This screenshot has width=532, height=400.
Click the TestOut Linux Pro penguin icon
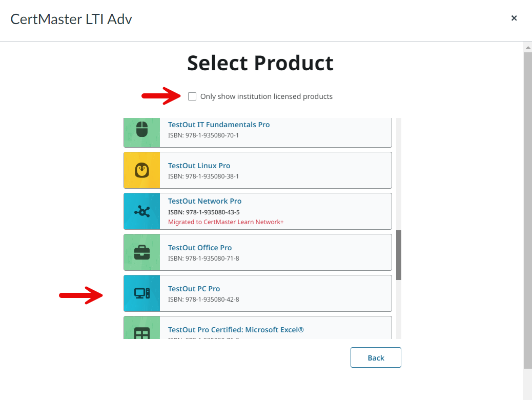(142, 170)
